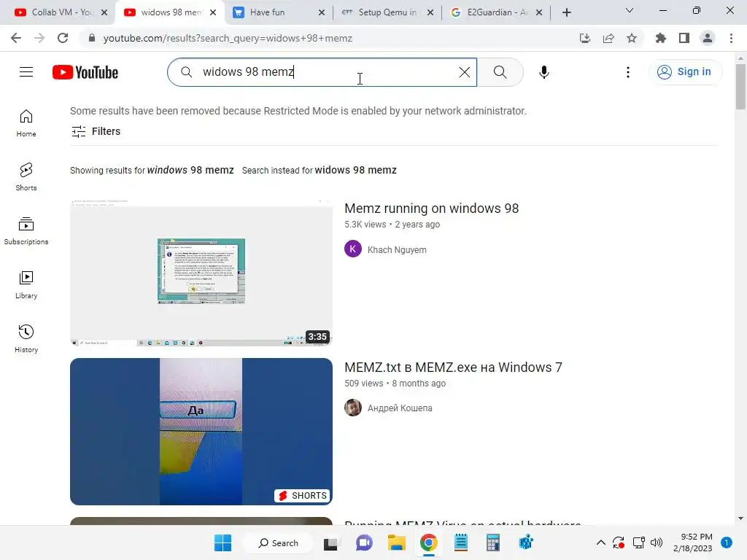Click Search instead for widows 98 memz
The image size is (747, 560).
pos(320,170)
